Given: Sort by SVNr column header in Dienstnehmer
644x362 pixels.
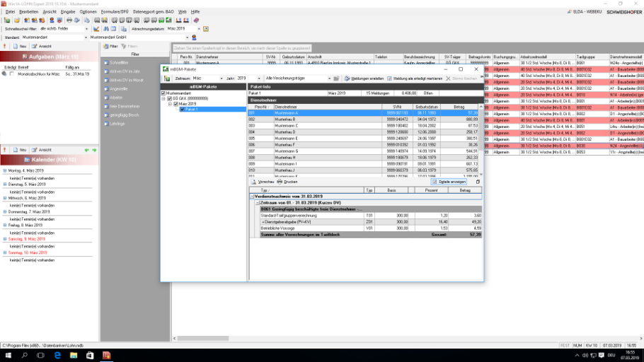Looking at the screenshot, I should click(x=397, y=107).
